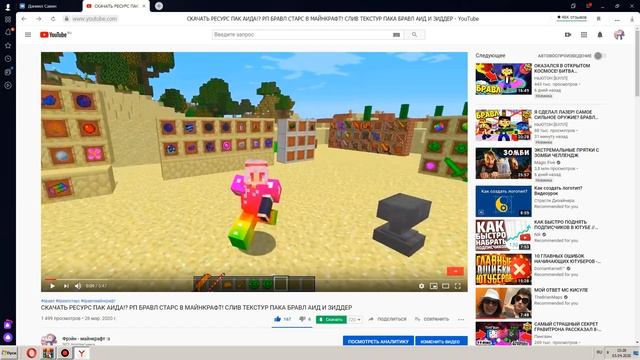Viewport: 640px width, 360px height.
Task: Open the YouTube apps grid icon
Action: (584, 35)
